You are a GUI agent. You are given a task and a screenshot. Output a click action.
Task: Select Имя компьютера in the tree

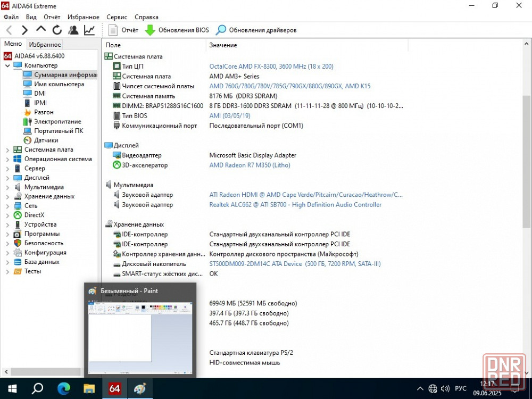point(54,84)
